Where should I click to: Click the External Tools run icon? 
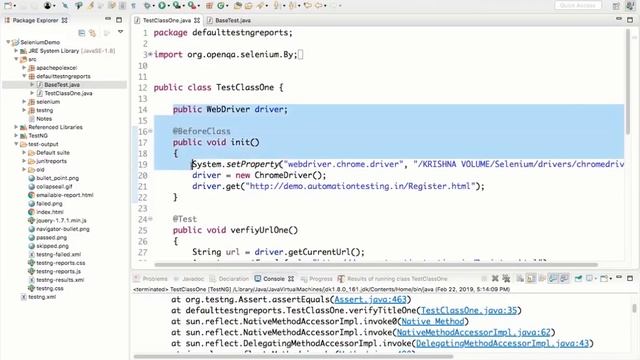192,5
